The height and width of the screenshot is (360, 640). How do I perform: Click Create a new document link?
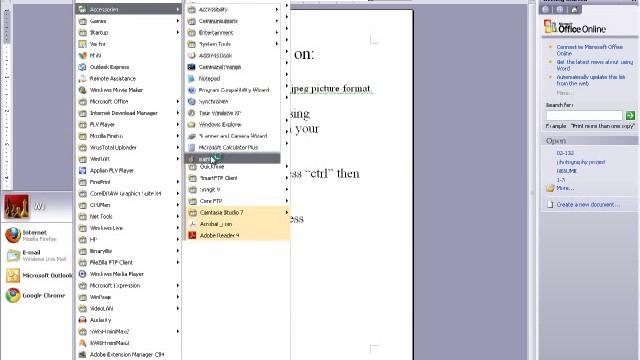click(x=587, y=204)
